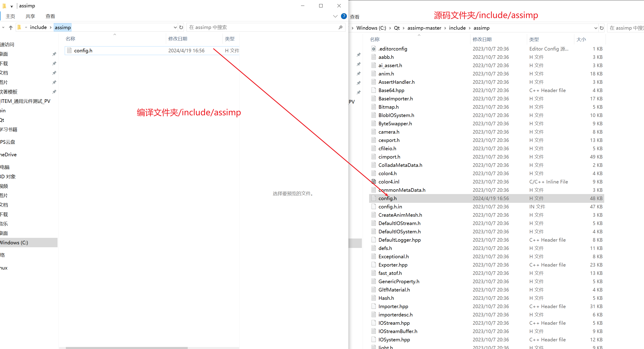Select config.h.in in the right file list
The width and height of the screenshot is (644, 349).
(486, 207)
